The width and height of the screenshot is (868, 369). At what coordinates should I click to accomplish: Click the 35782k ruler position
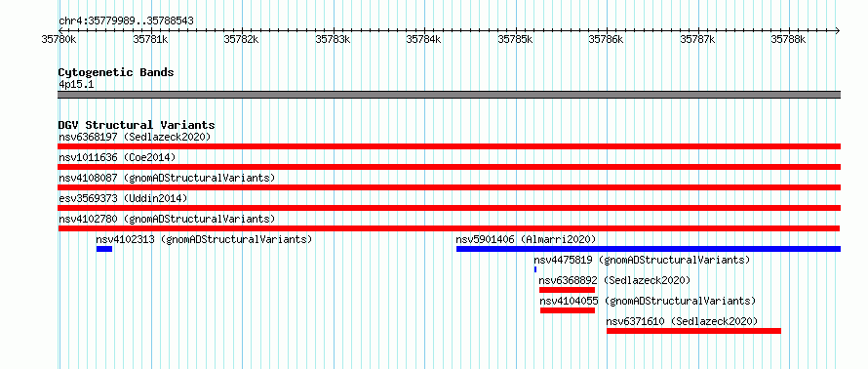[241, 39]
